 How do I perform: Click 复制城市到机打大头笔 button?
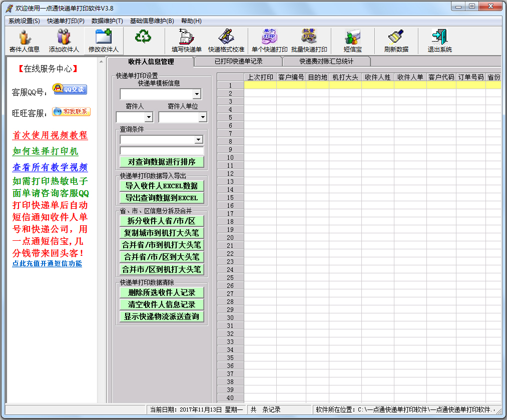(162, 233)
